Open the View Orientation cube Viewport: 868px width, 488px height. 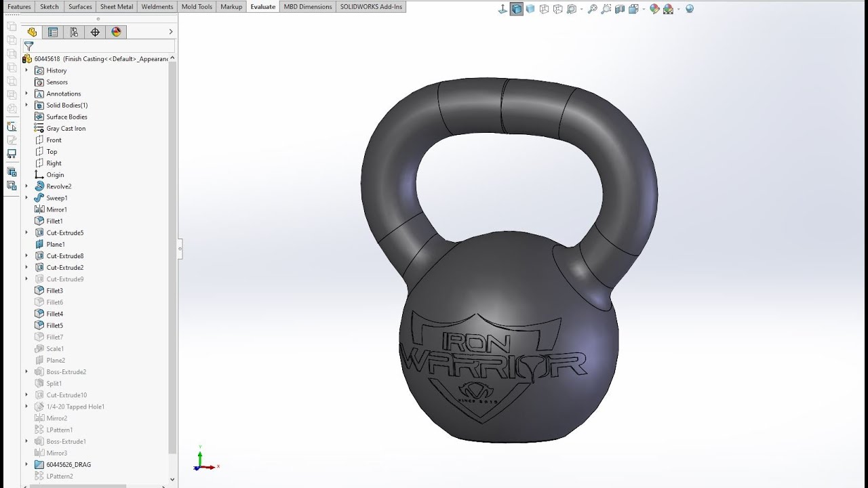633,9
